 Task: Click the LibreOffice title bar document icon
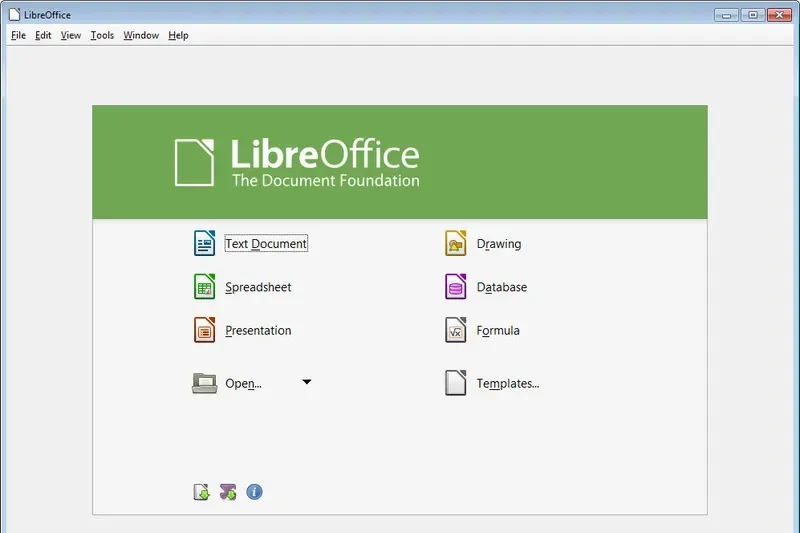click(x=14, y=14)
